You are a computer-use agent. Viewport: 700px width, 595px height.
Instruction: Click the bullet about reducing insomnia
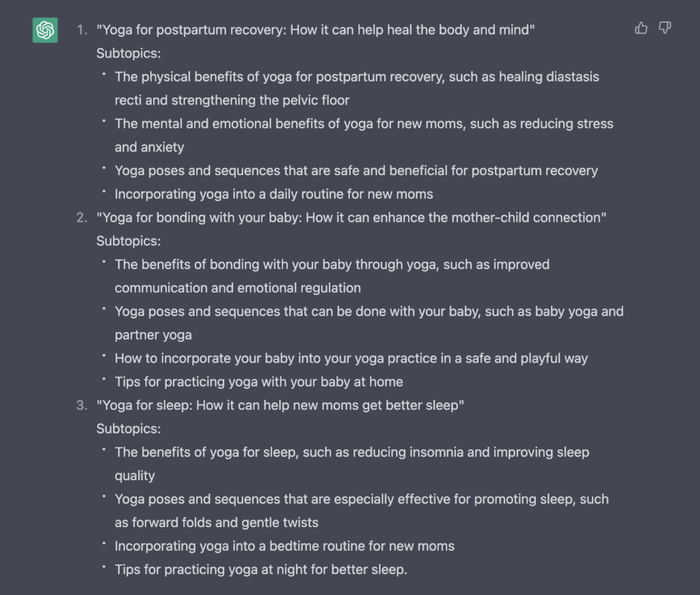[x=351, y=452]
